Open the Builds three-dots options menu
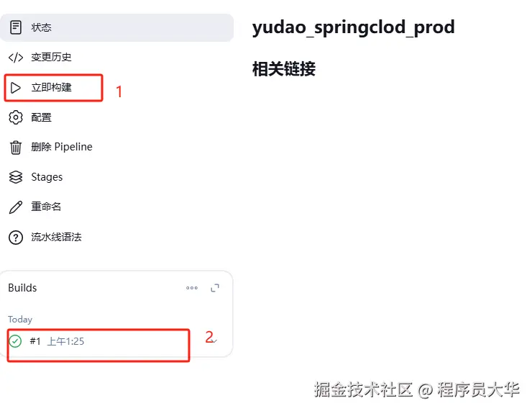 (192, 288)
